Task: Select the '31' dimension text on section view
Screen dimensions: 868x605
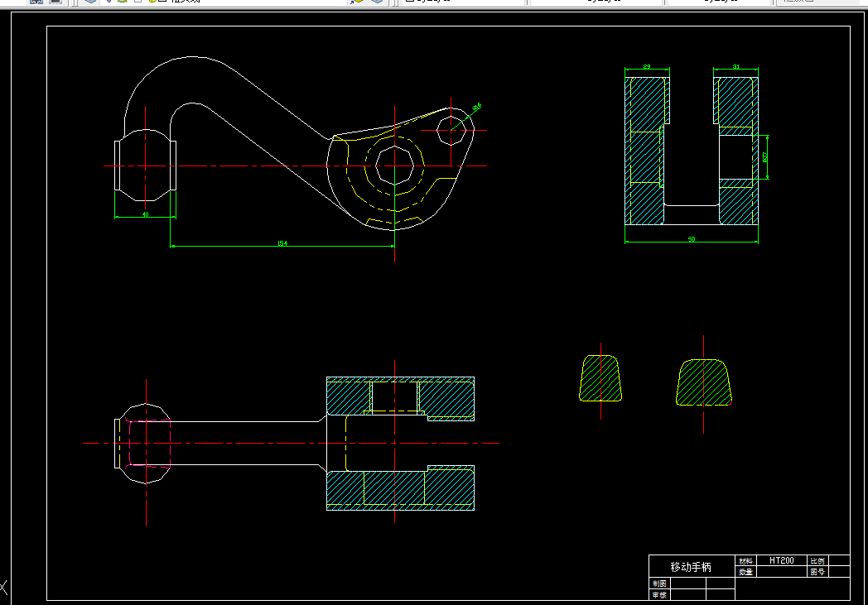Action: (735, 67)
